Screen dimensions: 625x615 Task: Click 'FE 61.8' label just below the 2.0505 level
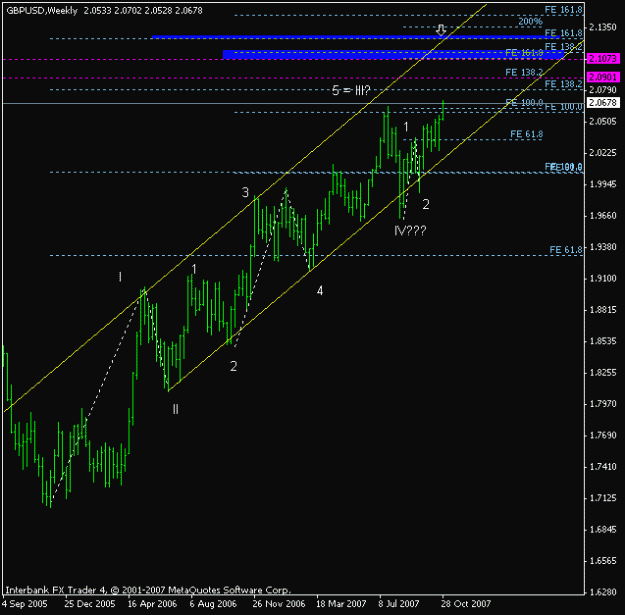pyautogui.click(x=527, y=134)
